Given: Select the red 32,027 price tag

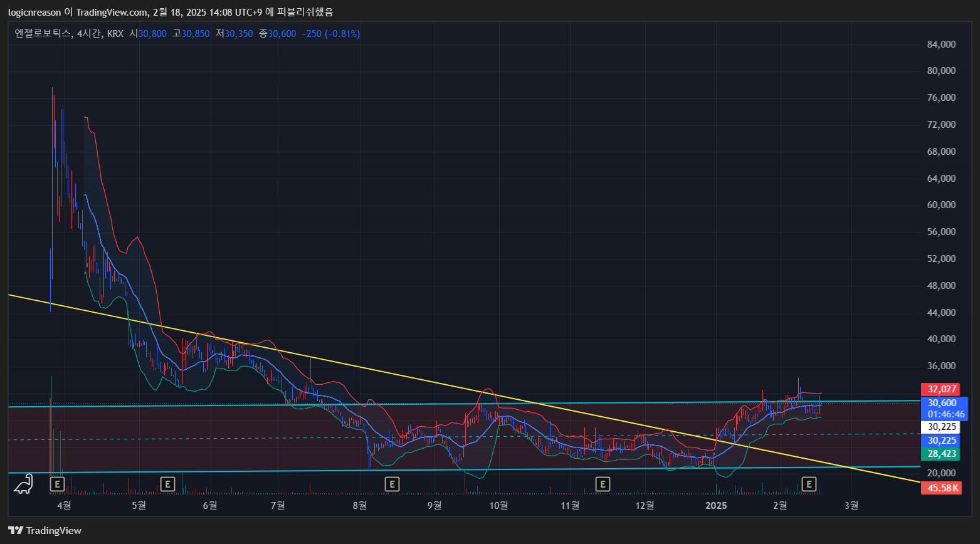Looking at the screenshot, I should point(940,389).
